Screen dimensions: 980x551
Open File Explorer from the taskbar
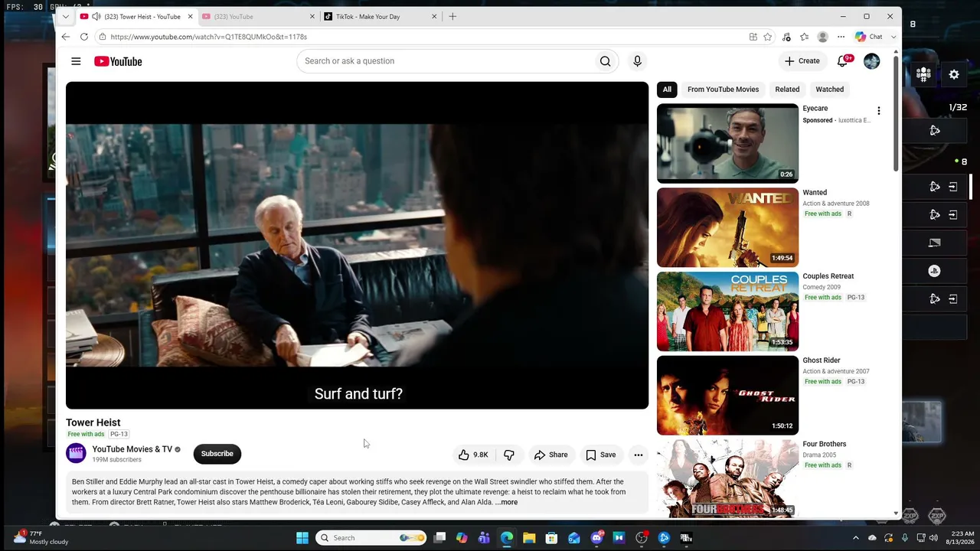[529, 538]
